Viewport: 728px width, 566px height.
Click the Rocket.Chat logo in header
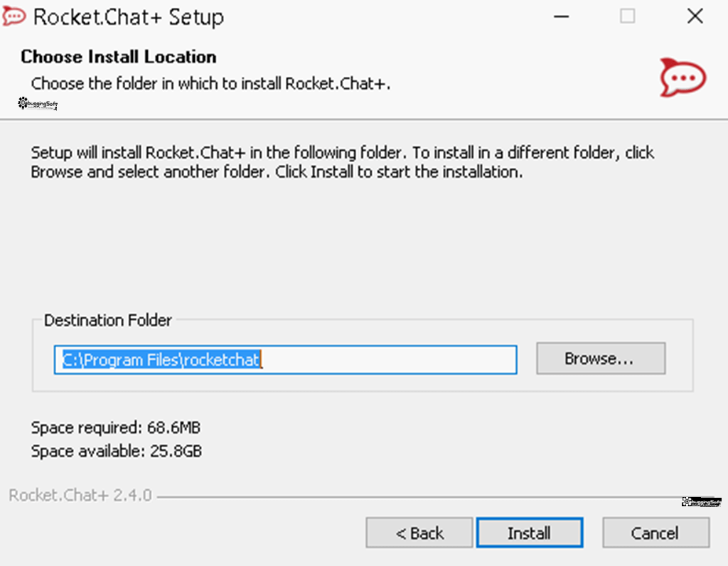pos(682,78)
